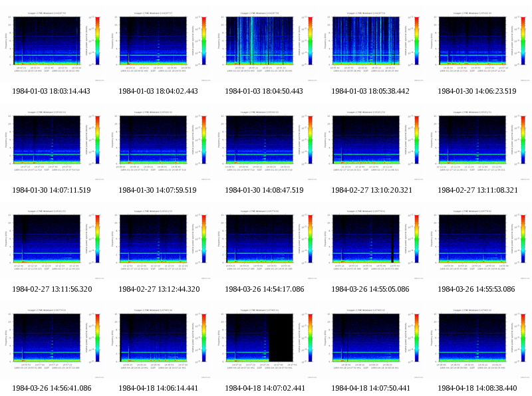Click the caption 1984-03-26 14:55:53.086
The height and width of the screenshot is (396, 532).
(476, 289)
